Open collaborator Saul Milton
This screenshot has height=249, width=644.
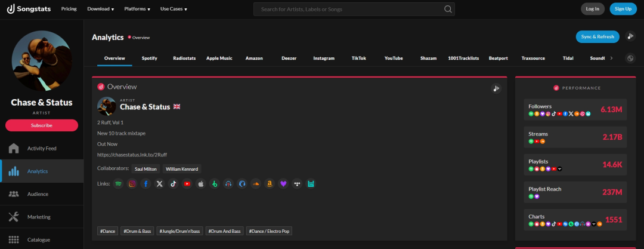[x=146, y=169]
